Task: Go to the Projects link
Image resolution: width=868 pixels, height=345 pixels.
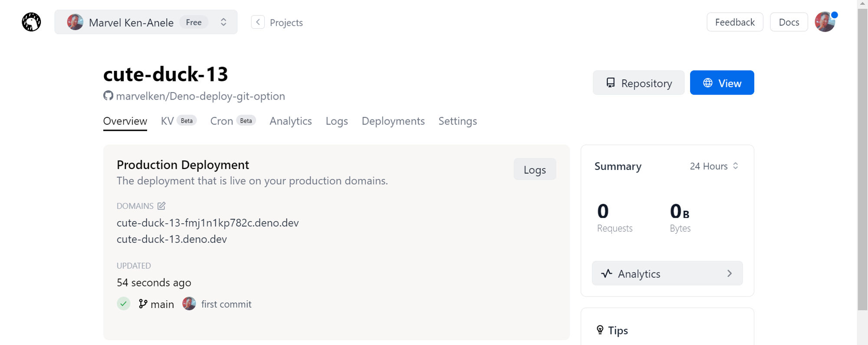Action: 286,23
